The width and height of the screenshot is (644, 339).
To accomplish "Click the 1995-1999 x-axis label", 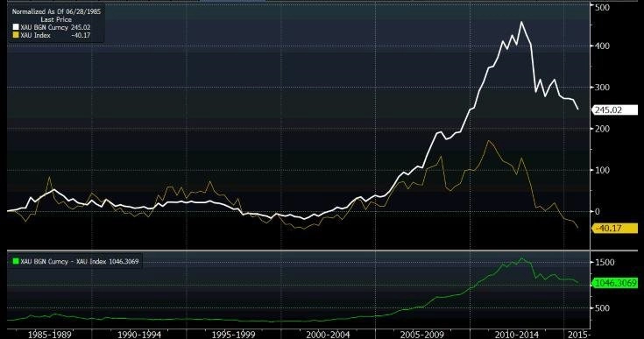I will point(233,335).
